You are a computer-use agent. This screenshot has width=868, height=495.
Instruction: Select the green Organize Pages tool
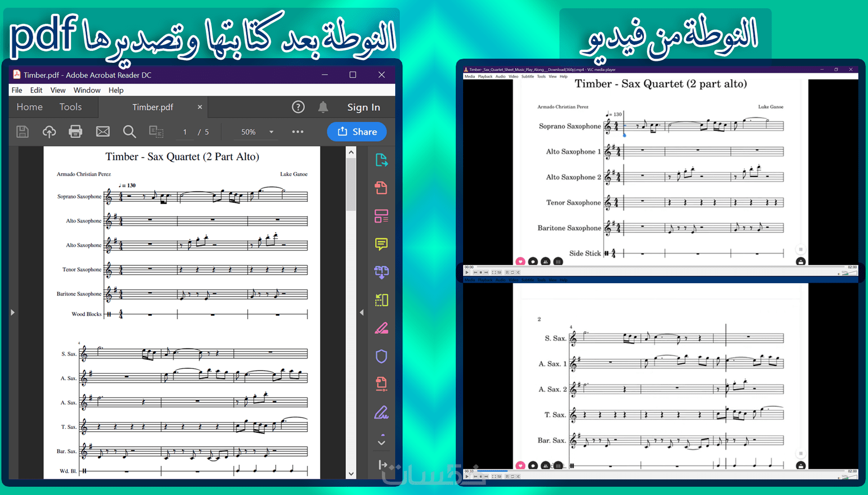(381, 300)
